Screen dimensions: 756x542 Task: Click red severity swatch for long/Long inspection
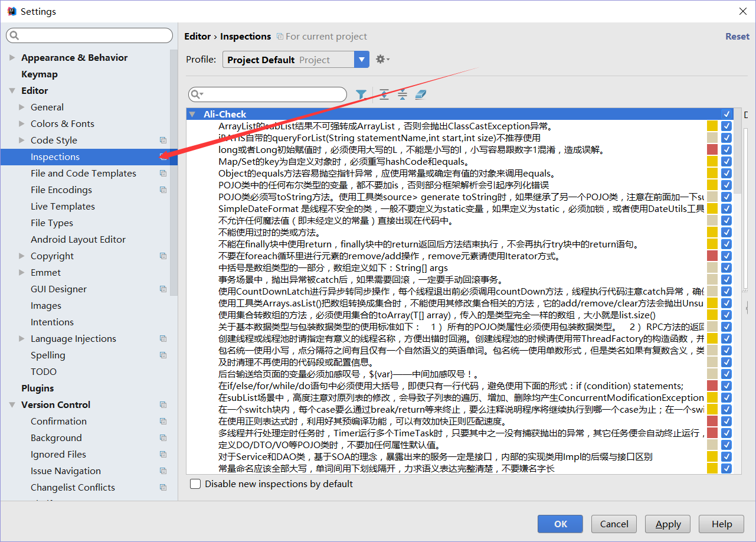point(712,150)
